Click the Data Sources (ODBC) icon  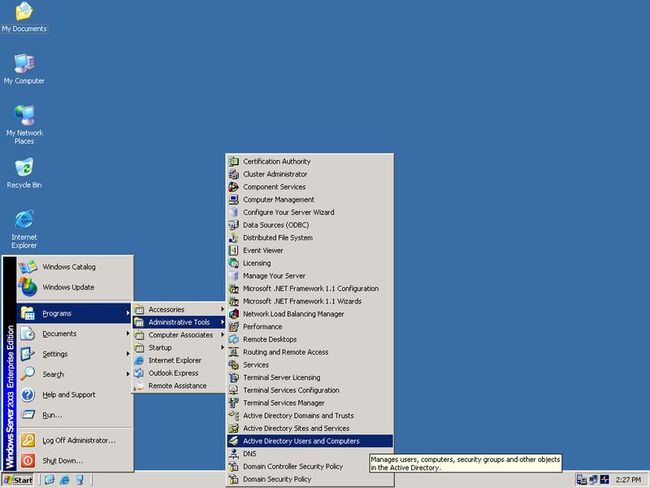coord(234,225)
